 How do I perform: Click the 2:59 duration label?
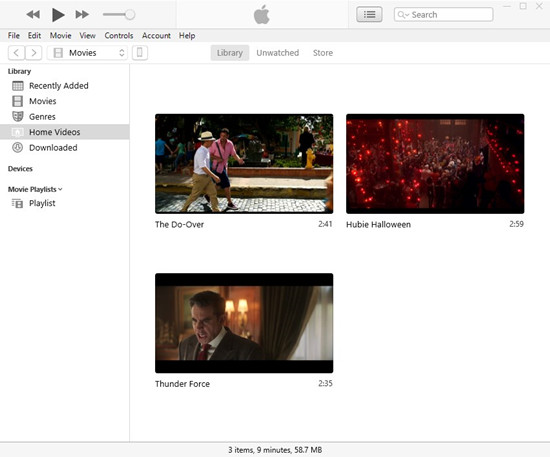coord(516,224)
